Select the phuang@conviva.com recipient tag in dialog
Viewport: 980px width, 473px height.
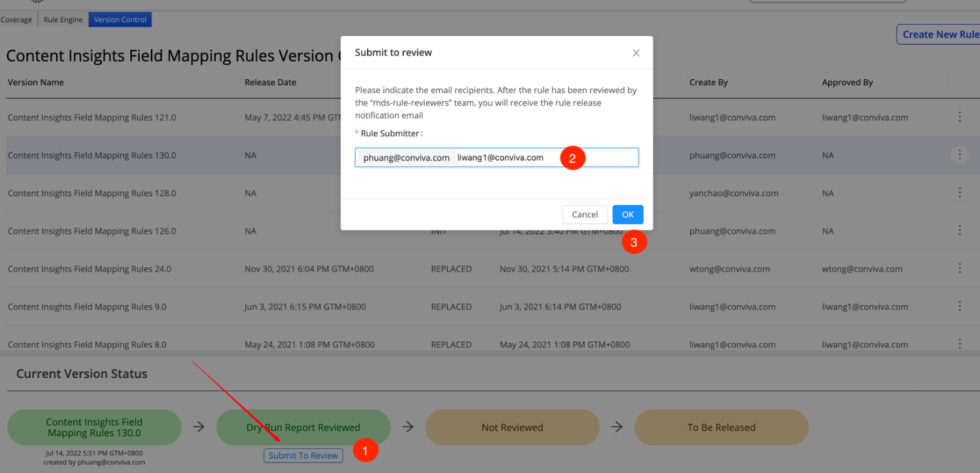coord(406,157)
